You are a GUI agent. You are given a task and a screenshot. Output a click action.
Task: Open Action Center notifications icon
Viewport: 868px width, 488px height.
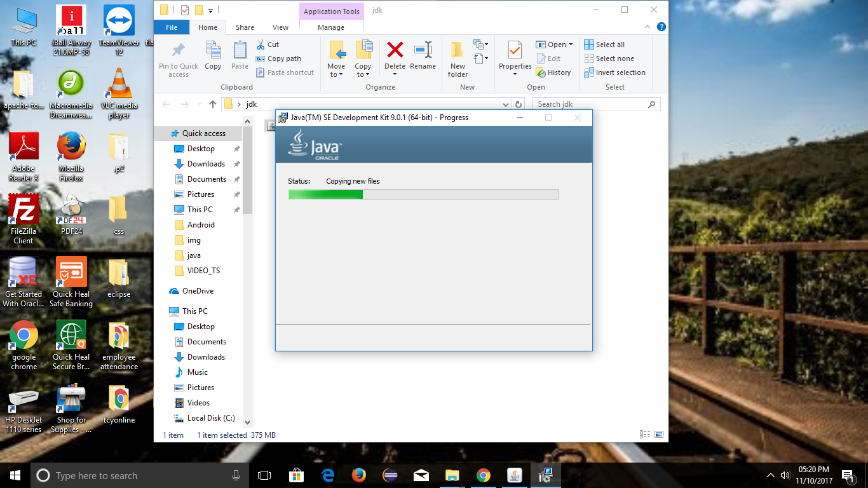[847, 475]
